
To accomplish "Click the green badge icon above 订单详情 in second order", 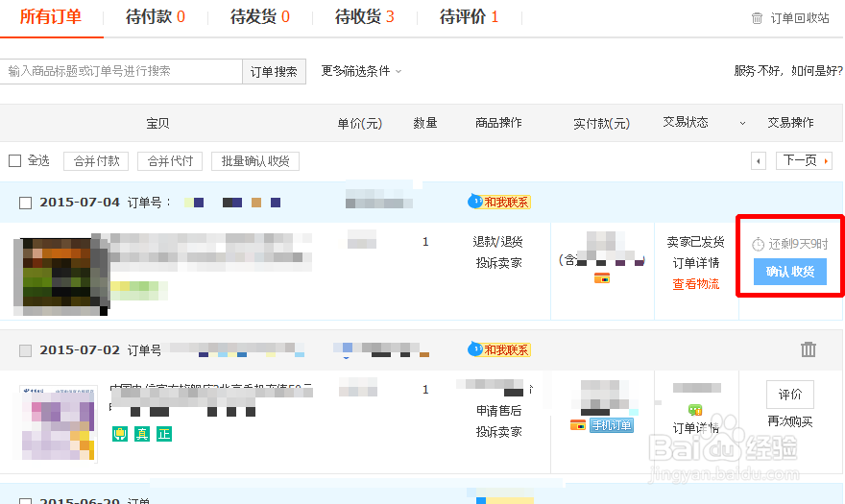I will coord(695,410).
